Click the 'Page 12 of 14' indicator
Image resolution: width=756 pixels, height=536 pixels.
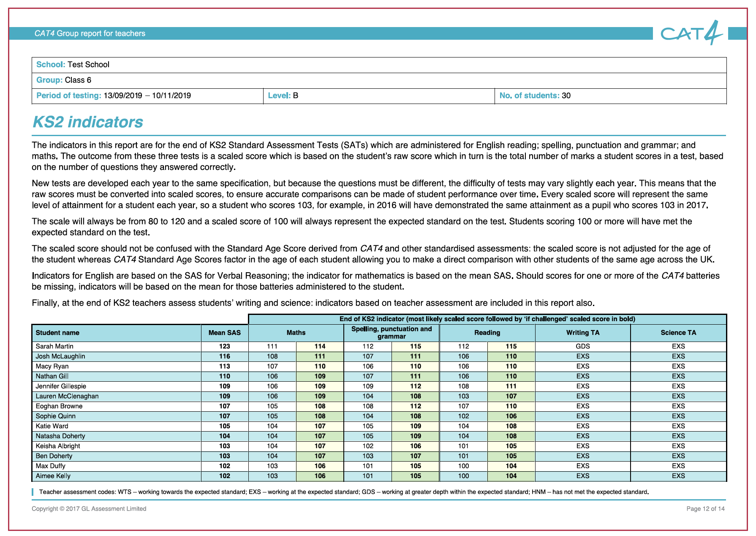tap(705, 509)
